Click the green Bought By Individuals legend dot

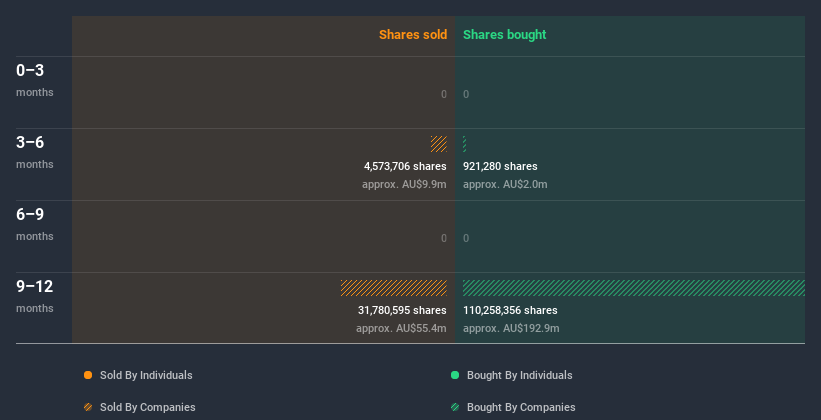tap(455, 375)
